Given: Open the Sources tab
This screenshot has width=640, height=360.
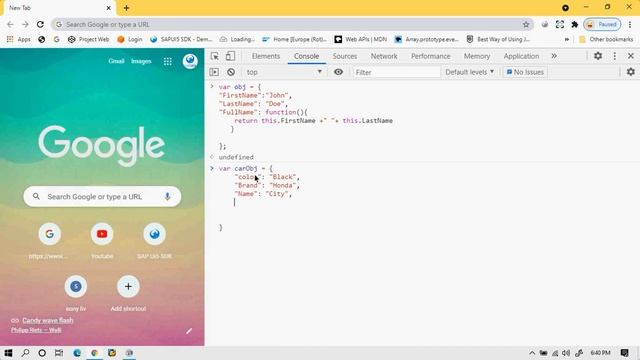Looking at the screenshot, I should pyautogui.click(x=345, y=56).
